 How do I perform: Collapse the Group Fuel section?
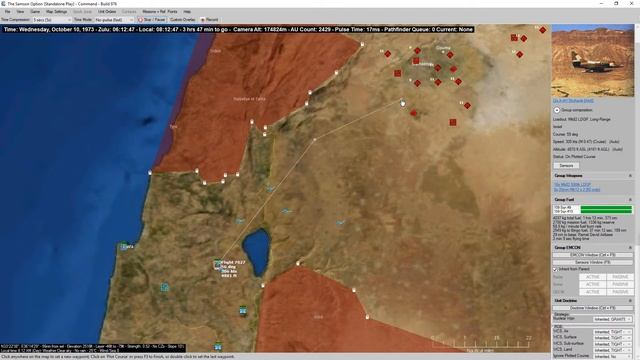(630, 200)
